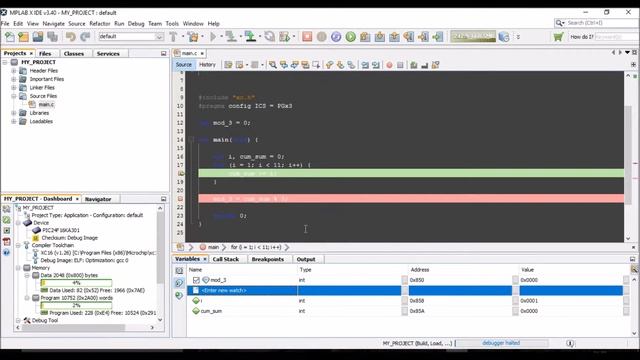Click the green Continue debugging icon
Viewport: 640px width, 360px height.
click(351, 37)
